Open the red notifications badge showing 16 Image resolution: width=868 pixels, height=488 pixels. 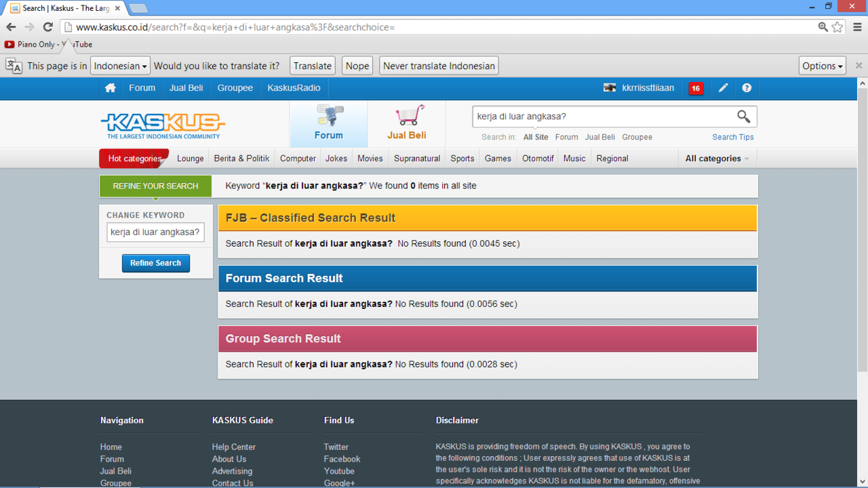696,88
